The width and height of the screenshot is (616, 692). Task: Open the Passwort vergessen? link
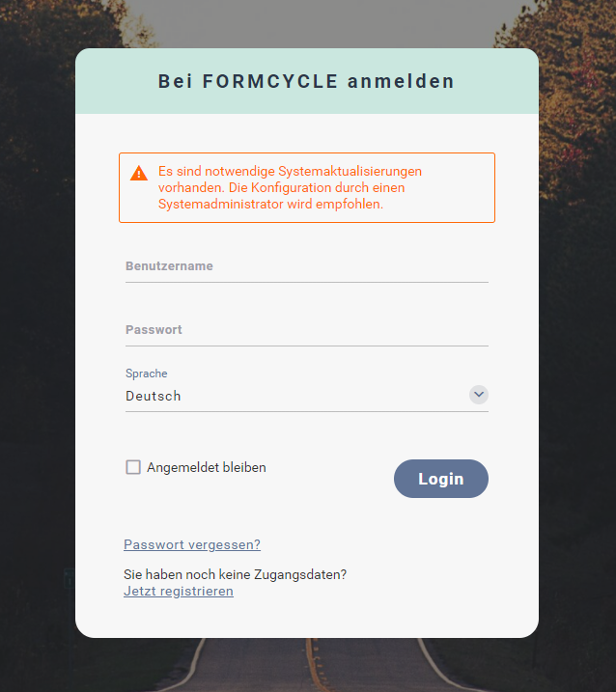pyautogui.click(x=192, y=544)
